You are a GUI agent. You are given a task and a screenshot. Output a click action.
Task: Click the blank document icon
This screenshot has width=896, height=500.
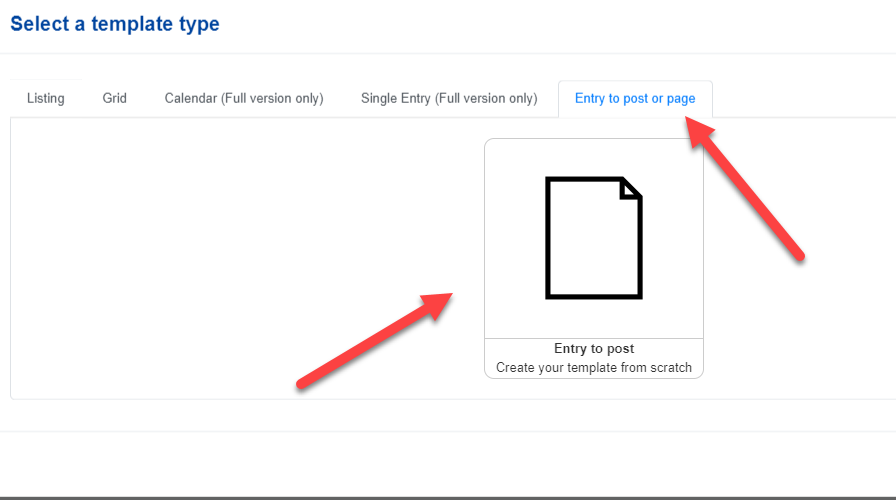tap(594, 238)
